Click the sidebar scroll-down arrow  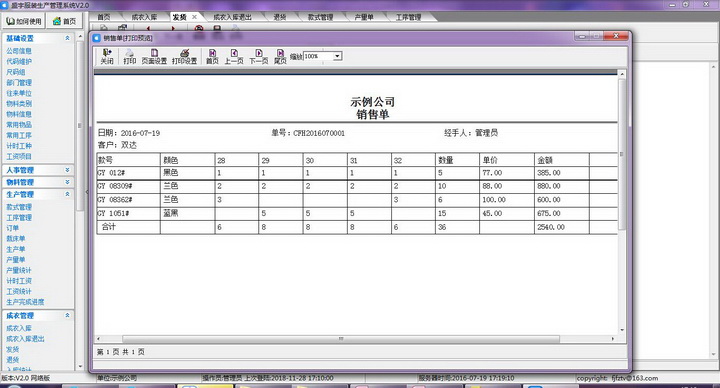(80, 366)
